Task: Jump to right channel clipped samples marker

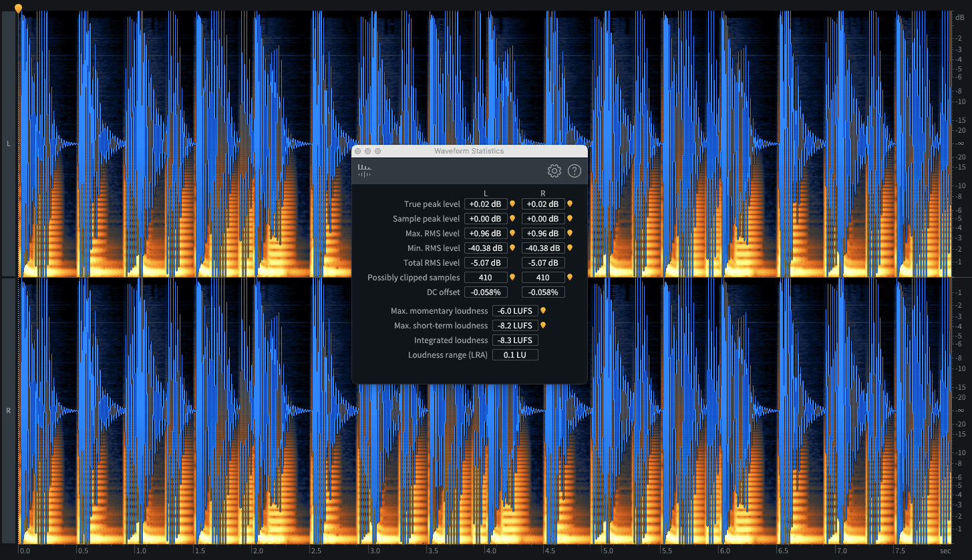Action: tap(570, 278)
